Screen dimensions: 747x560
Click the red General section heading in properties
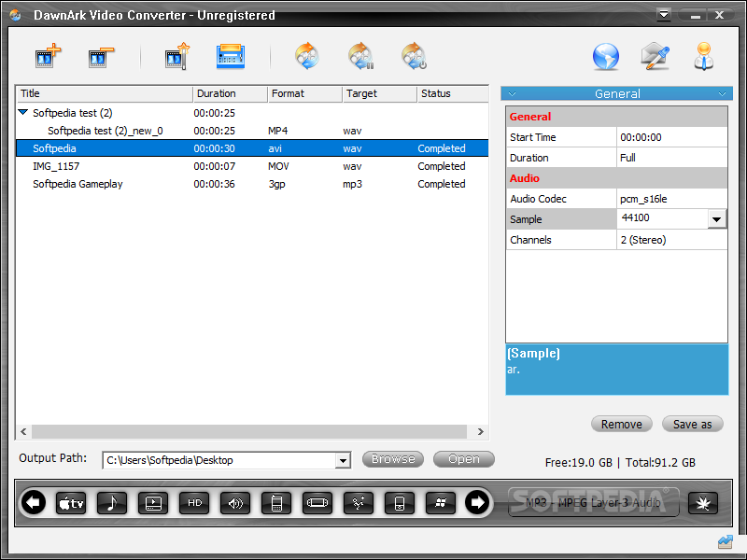coord(529,117)
